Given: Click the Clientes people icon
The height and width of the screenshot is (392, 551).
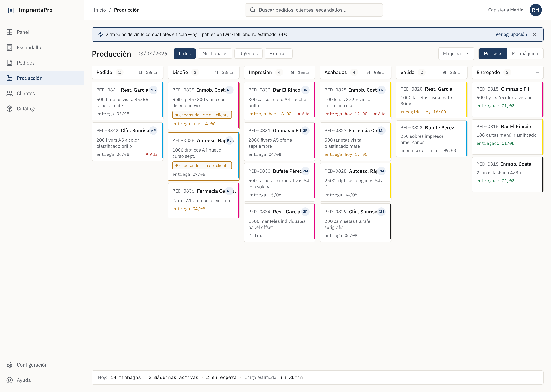Looking at the screenshot, I should pyautogui.click(x=10, y=93).
